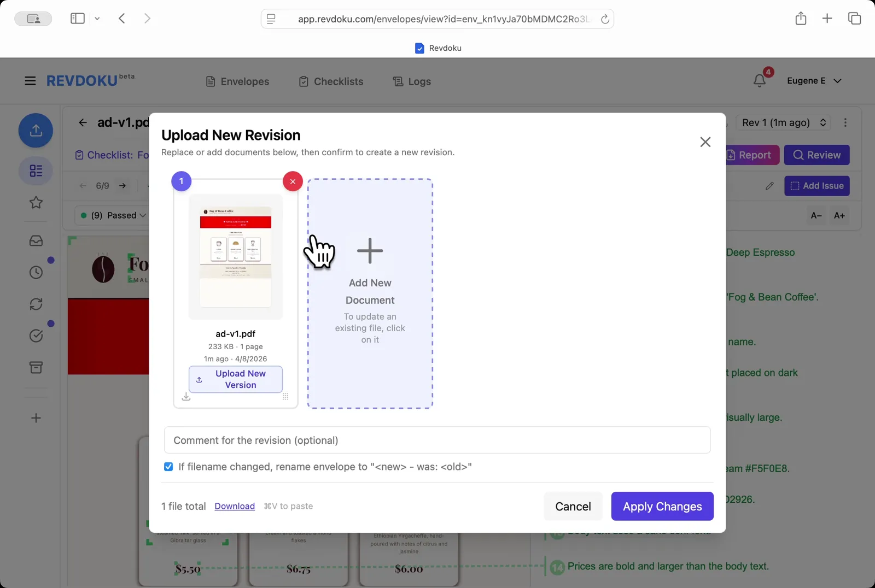Click the notification bell showing 4 alerts
This screenshot has width=875, height=588.
point(760,80)
